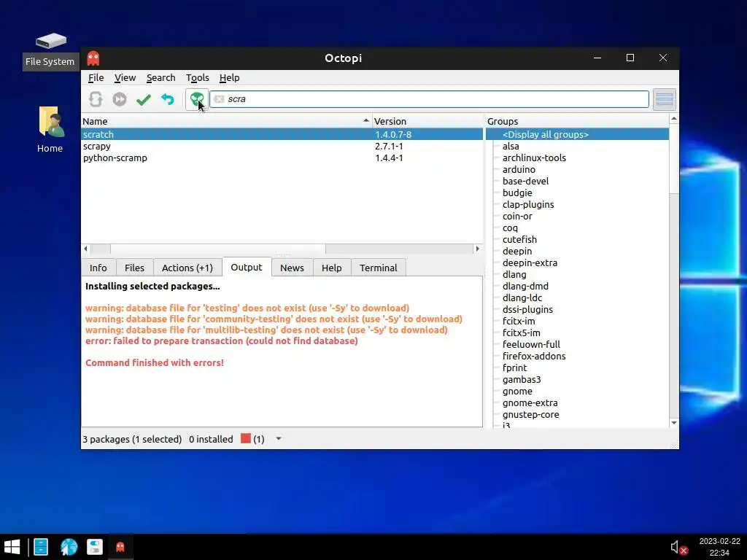The image size is (747, 560).
Task: Open the settings toggle taskbar icon
Action: (95, 547)
